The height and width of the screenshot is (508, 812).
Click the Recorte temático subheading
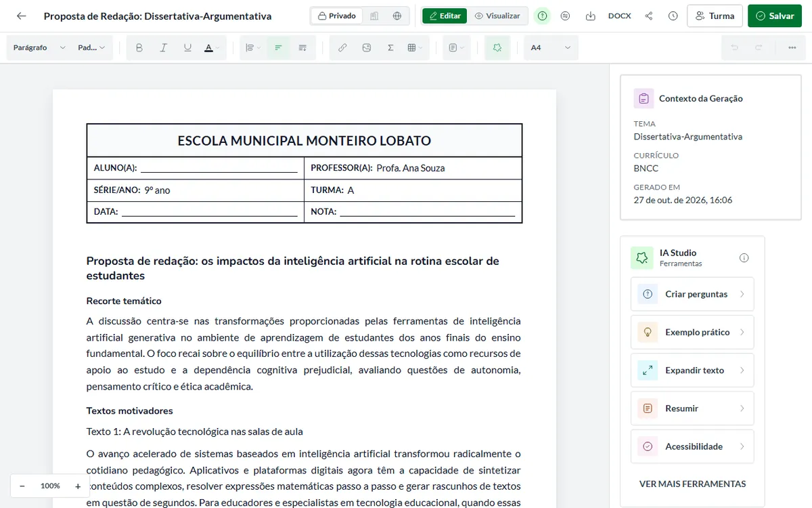point(124,301)
